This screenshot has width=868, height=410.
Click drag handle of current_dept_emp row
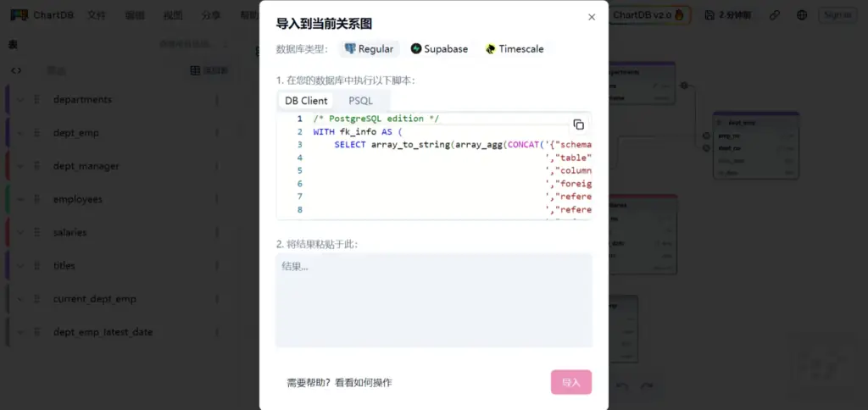point(37,299)
